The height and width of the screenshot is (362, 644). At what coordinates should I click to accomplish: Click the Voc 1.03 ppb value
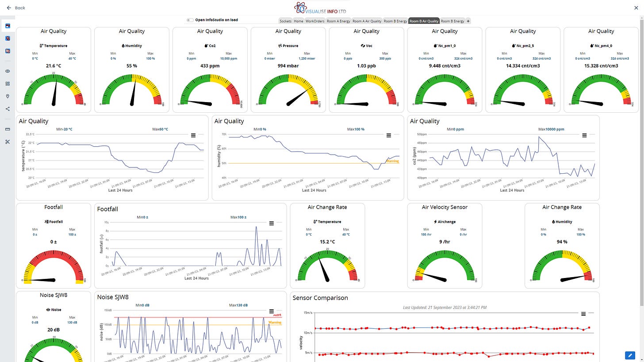[367, 66]
